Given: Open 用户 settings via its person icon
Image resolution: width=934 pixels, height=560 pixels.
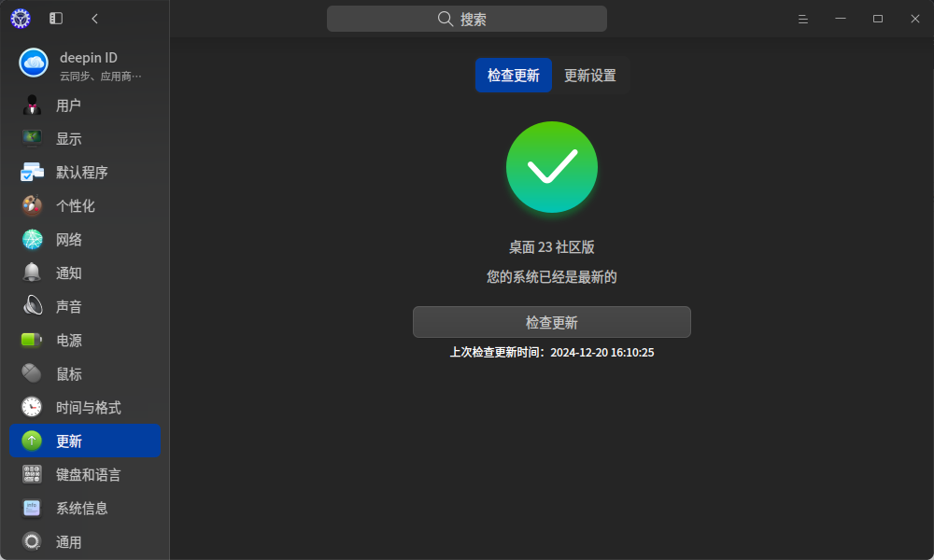Looking at the screenshot, I should pyautogui.click(x=32, y=105).
